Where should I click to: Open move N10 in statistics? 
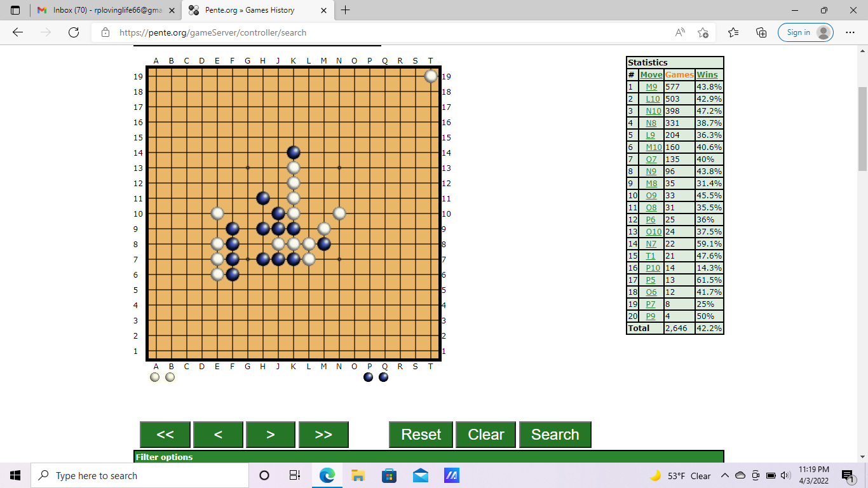click(653, 111)
